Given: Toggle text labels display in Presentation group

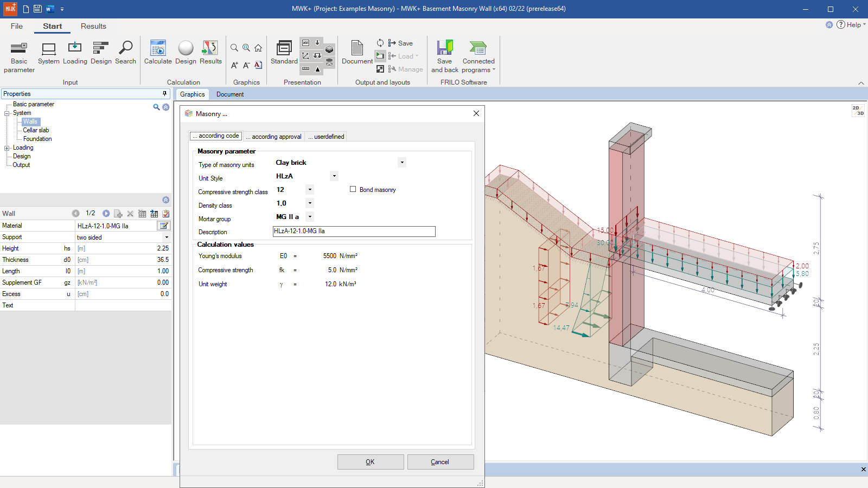Looking at the screenshot, I should click(x=305, y=43).
